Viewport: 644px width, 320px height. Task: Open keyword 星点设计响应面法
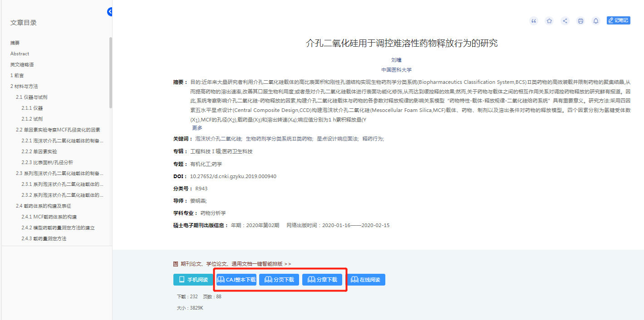coord(338,139)
